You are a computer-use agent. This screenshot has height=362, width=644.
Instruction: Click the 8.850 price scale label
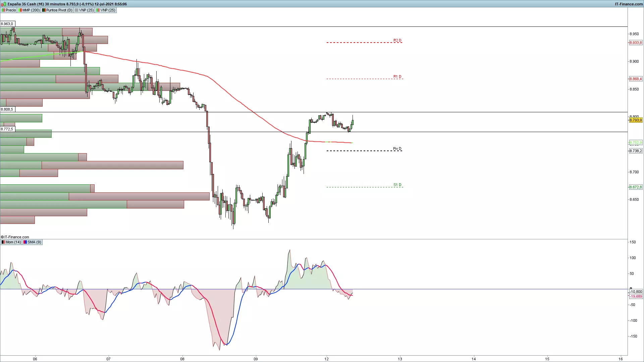pyautogui.click(x=634, y=89)
